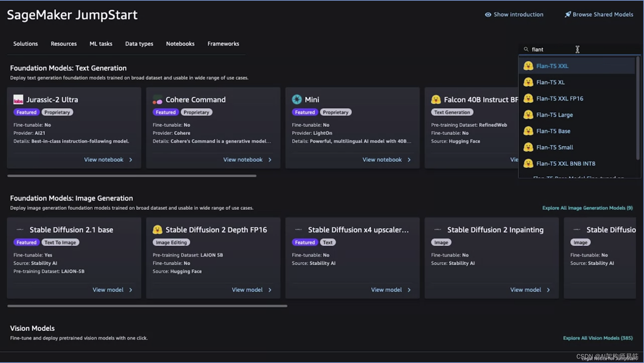Pick Flan-T5 Large suggestion
The width and height of the screenshot is (644, 363).
pos(577,115)
